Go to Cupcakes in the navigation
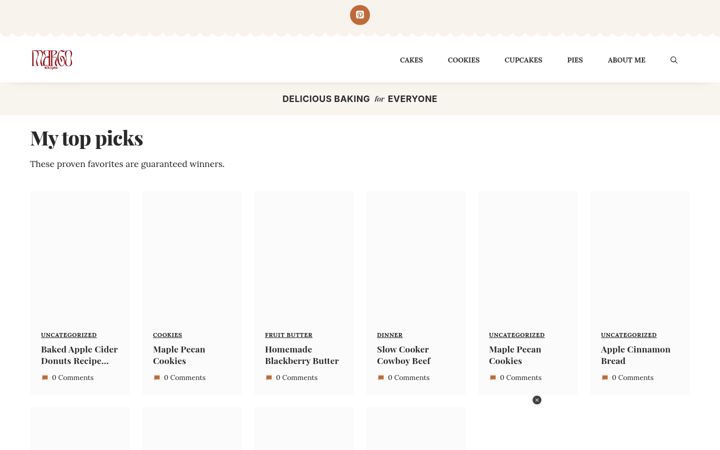The width and height of the screenshot is (720, 450). (523, 60)
